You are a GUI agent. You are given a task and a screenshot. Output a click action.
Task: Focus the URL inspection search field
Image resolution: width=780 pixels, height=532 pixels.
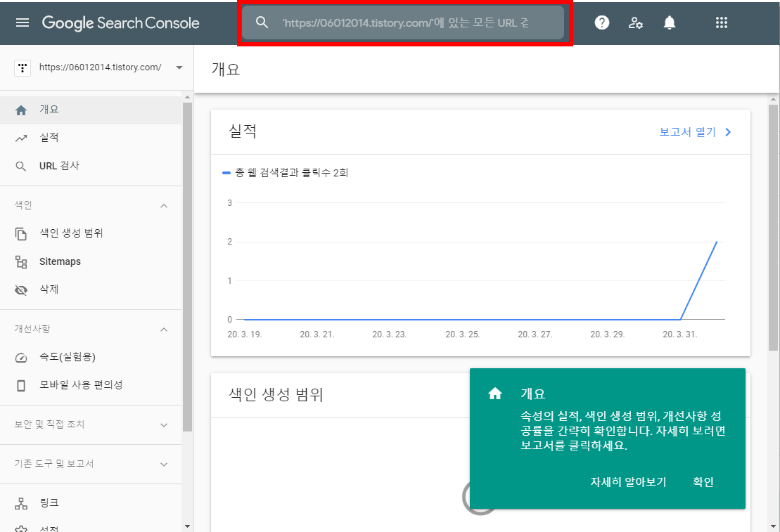(x=403, y=22)
